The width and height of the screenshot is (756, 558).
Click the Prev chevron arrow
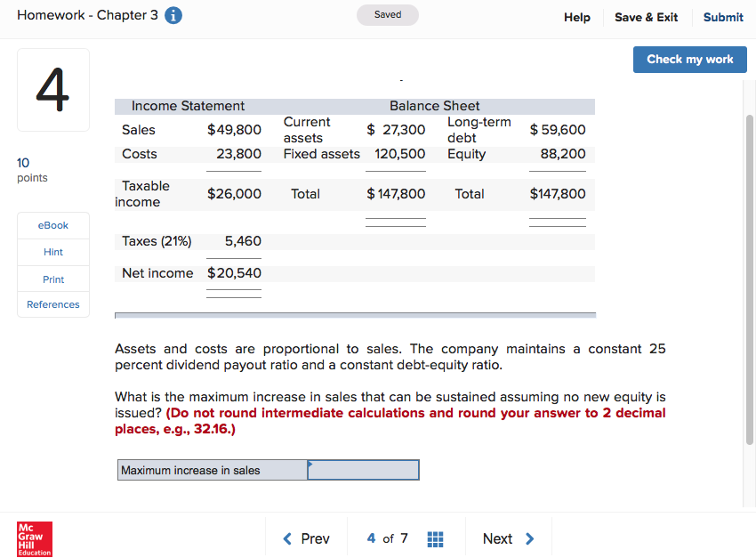point(286,538)
